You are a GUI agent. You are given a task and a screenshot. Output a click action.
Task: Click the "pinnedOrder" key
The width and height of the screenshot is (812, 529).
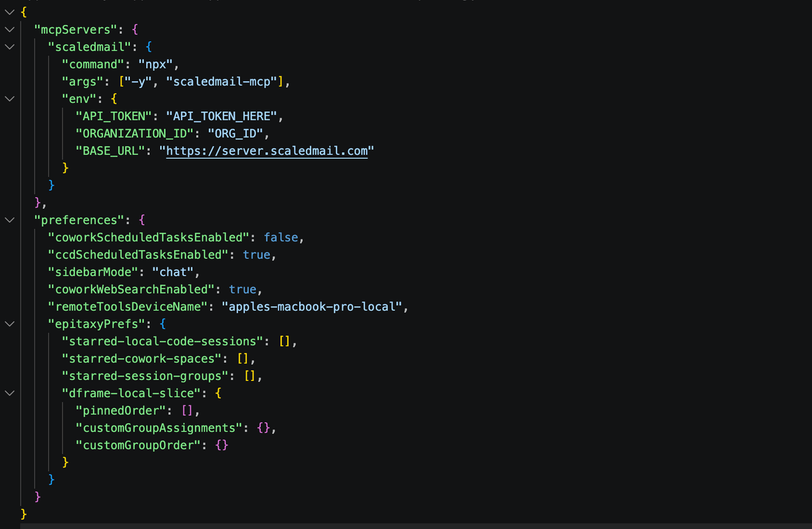[121, 411]
